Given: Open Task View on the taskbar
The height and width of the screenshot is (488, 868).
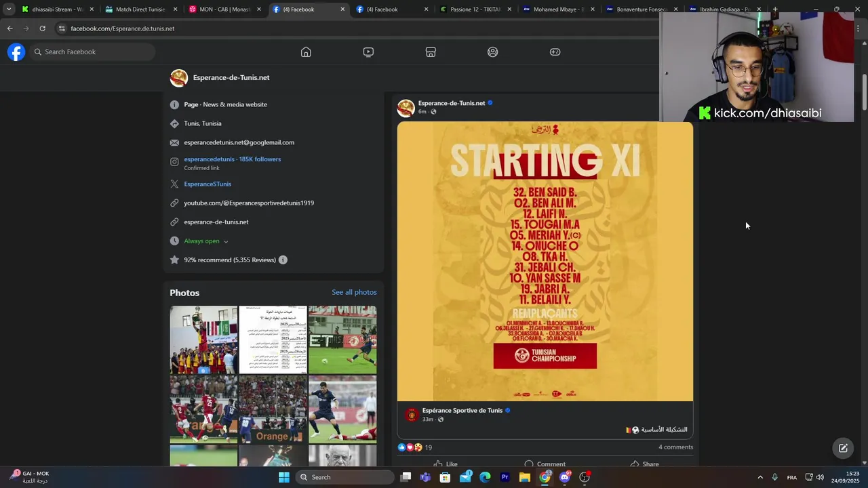Looking at the screenshot, I should (x=406, y=477).
